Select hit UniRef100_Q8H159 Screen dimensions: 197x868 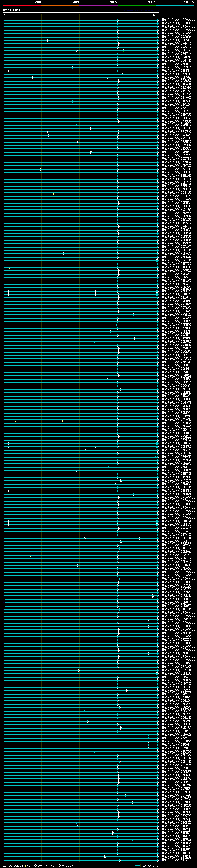point(177,50)
